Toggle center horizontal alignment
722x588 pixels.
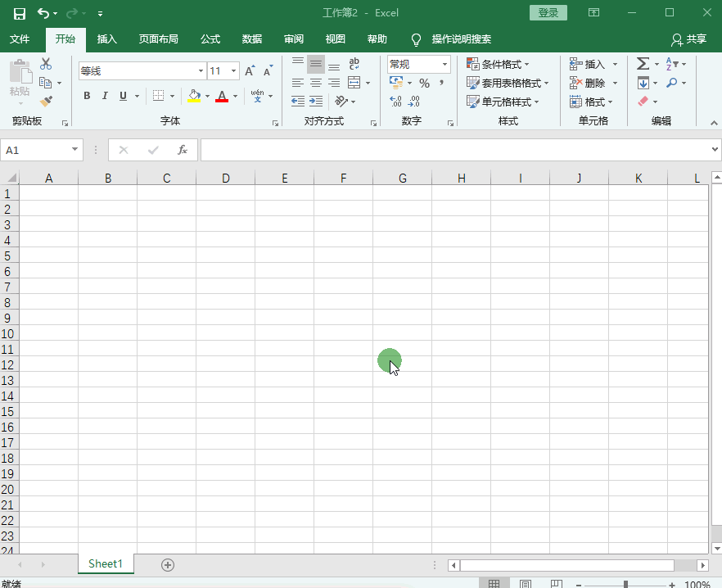[316, 83]
